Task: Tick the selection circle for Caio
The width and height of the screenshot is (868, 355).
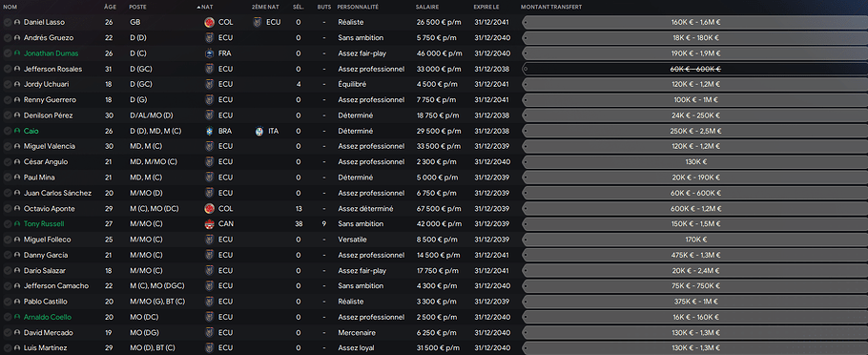Action: (x=8, y=132)
